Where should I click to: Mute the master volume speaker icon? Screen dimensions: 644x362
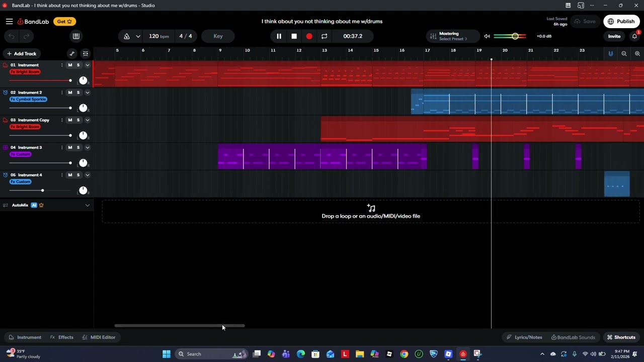coord(487,36)
